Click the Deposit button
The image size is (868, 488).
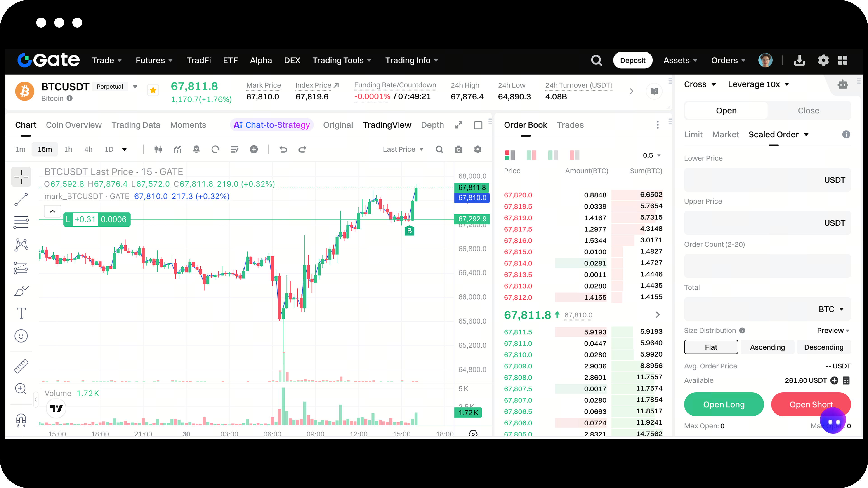coord(632,60)
